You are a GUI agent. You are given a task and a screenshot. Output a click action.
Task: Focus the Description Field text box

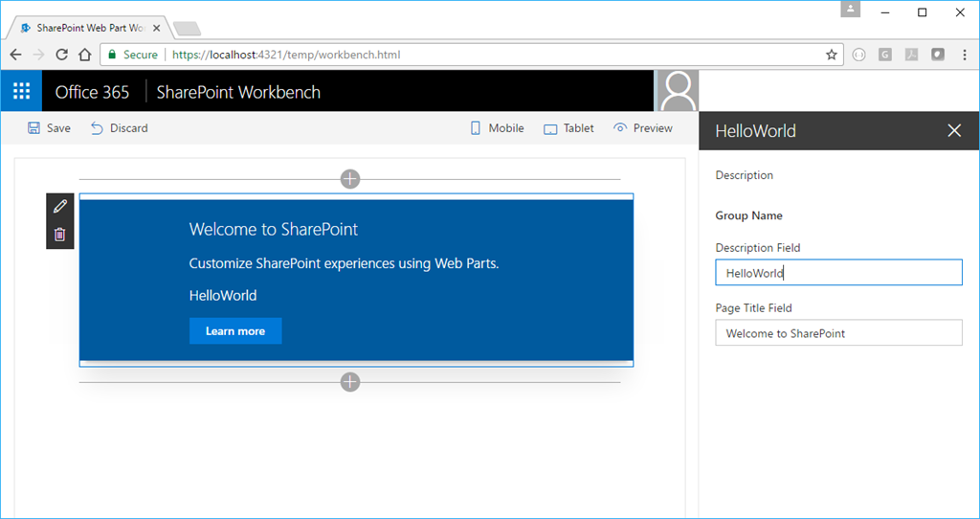[x=838, y=273]
